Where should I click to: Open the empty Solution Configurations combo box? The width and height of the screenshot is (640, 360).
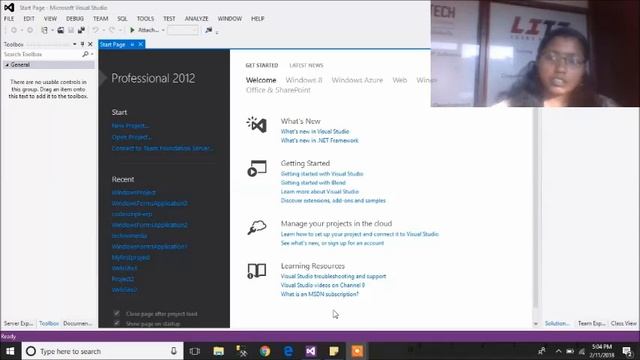(182, 30)
